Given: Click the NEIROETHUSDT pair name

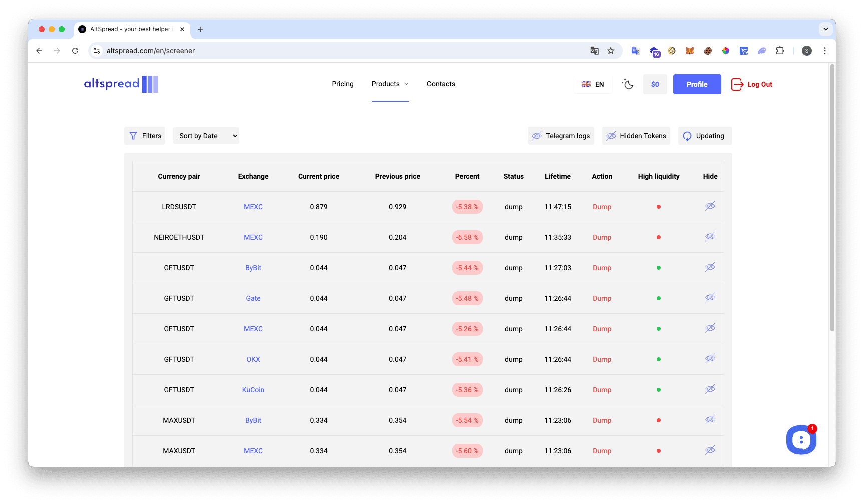Looking at the screenshot, I should (179, 237).
